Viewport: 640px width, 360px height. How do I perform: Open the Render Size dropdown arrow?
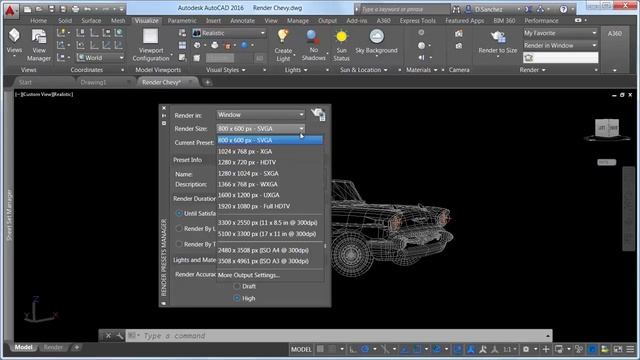[301, 129]
